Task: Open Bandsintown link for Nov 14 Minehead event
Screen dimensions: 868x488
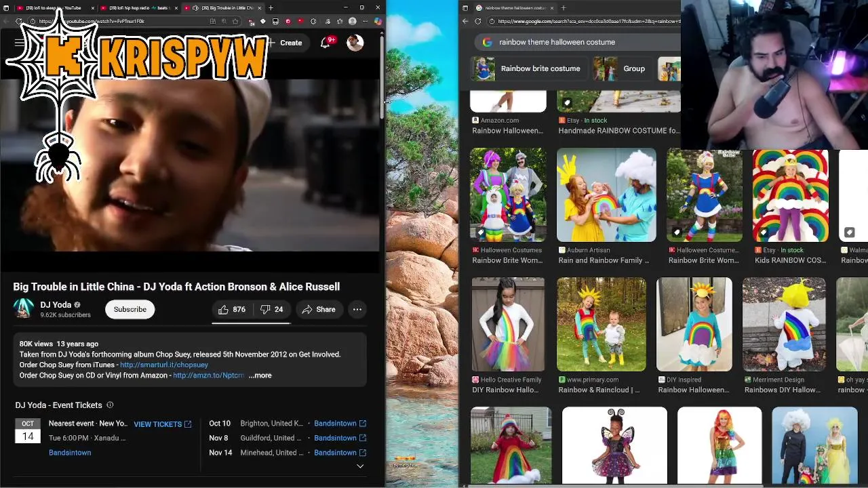Action: click(x=340, y=452)
